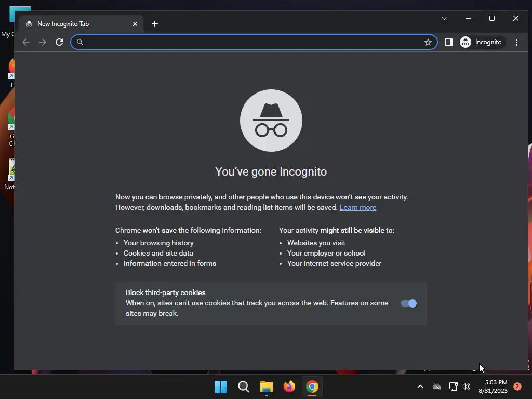Viewport: 532px width, 399px height.
Task: Click the large Incognito hat-and-glasses logo
Action: point(271,121)
